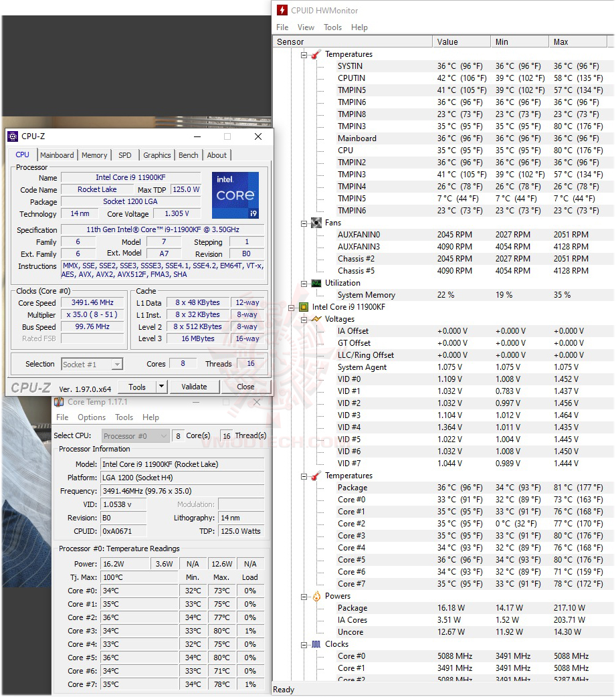
Task: Collapse the Clocks tree node
Action: [x=304, y=645]
